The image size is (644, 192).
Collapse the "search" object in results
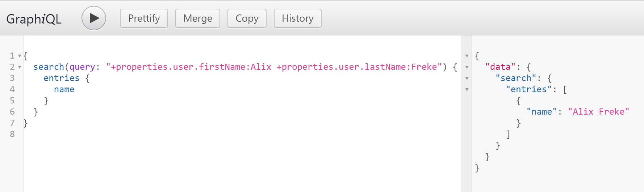click(467, 78)
